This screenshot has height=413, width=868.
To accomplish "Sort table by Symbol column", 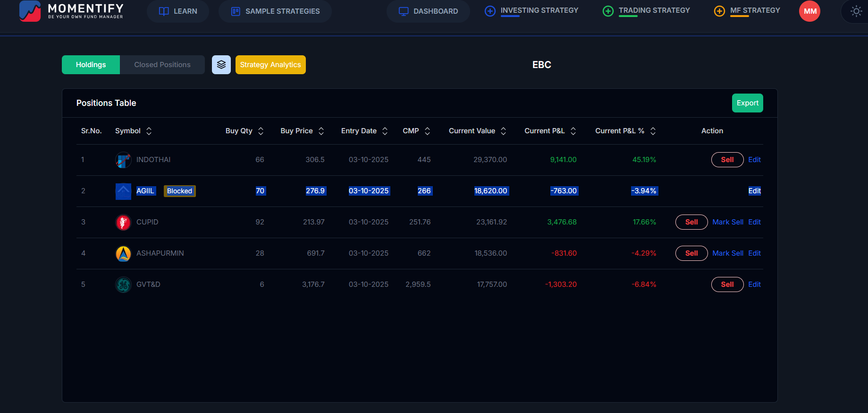I will click(149, 131).
